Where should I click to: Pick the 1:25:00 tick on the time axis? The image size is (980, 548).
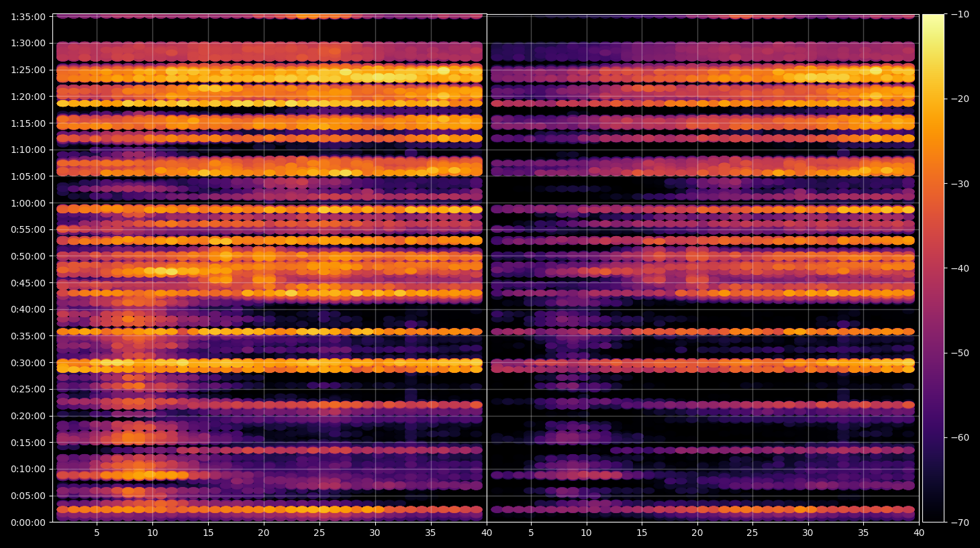28,70
